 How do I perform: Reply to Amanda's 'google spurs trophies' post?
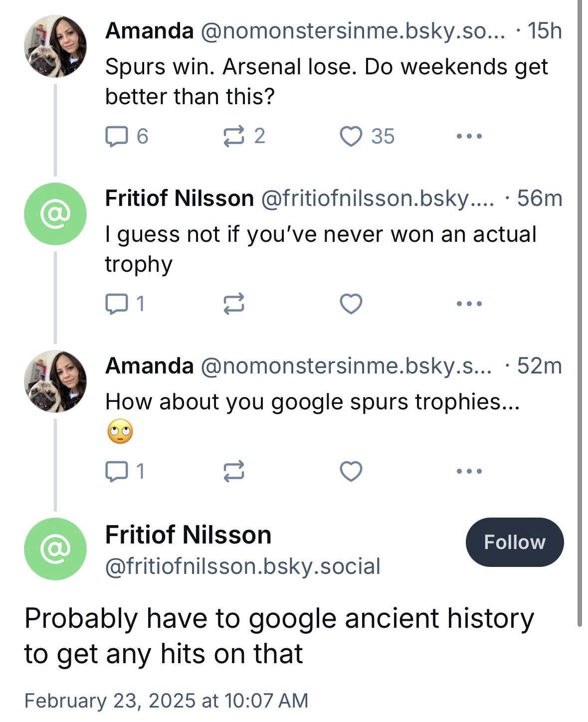click(117, 471)
